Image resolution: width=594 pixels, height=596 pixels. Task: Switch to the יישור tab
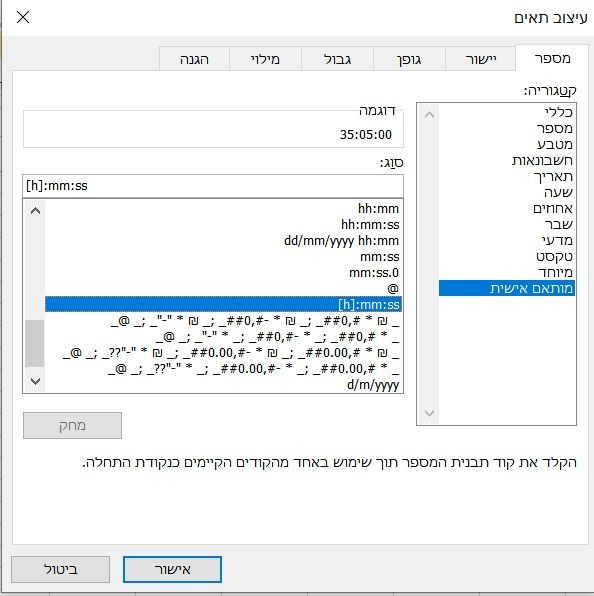[480, 59]
